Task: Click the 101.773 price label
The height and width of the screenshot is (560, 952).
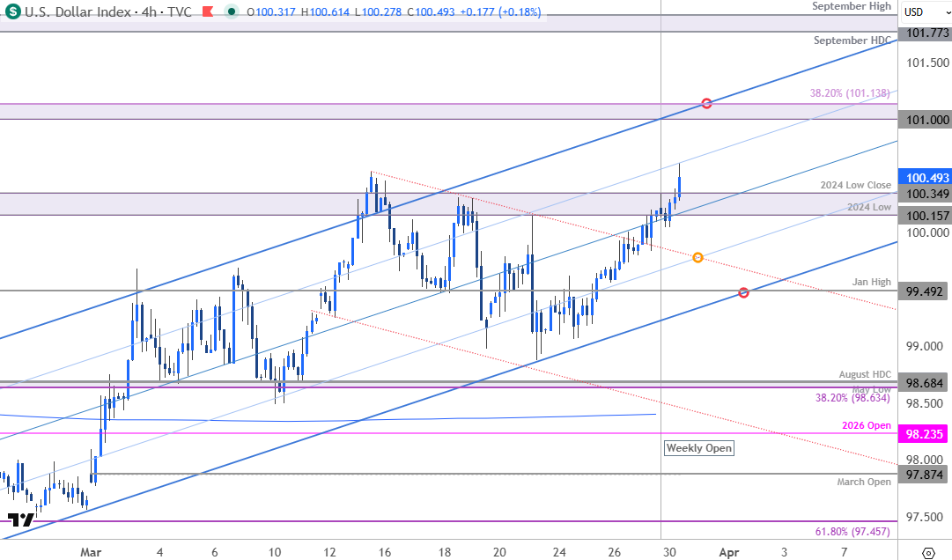Action: click(x=925, y=33)
